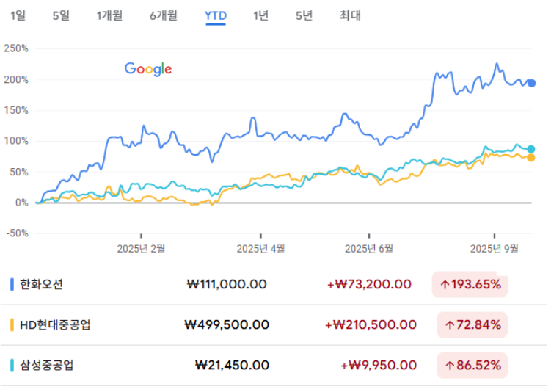Image resolution: width=551 pixels, height=392 pixels.
Task: Open the 삼성중공업 stock link
Action: tap(47, 365)
